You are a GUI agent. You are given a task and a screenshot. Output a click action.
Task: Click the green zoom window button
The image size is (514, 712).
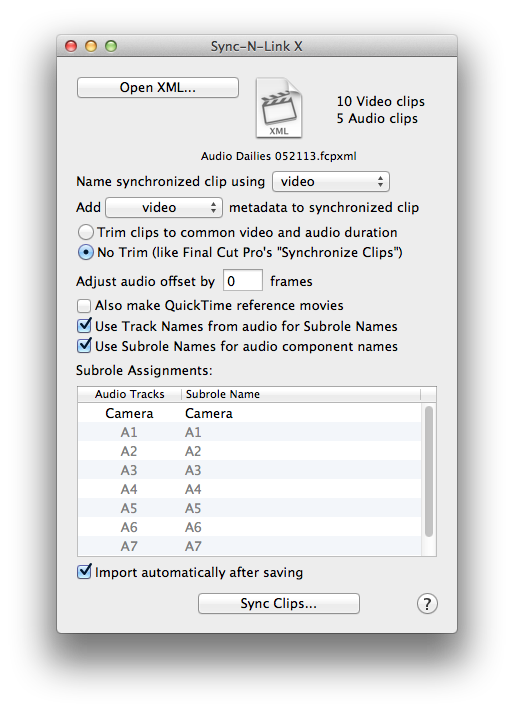(x=111, y=46)
